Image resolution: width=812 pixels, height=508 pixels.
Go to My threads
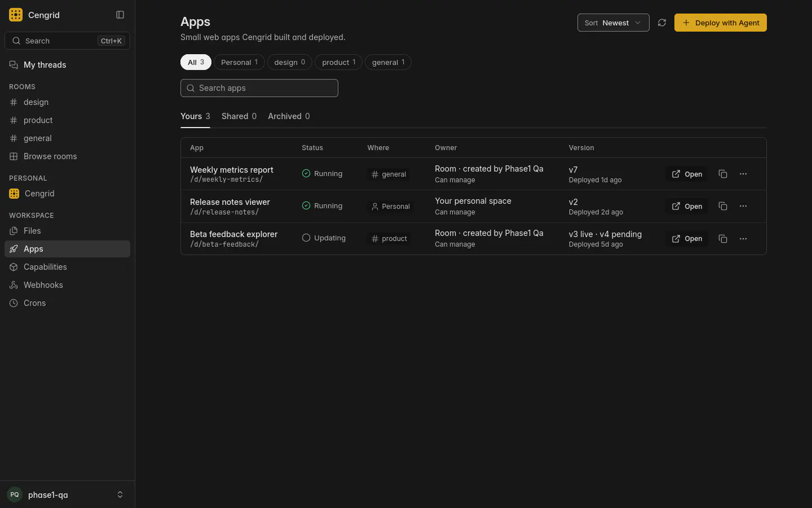(x=68, y=65)
